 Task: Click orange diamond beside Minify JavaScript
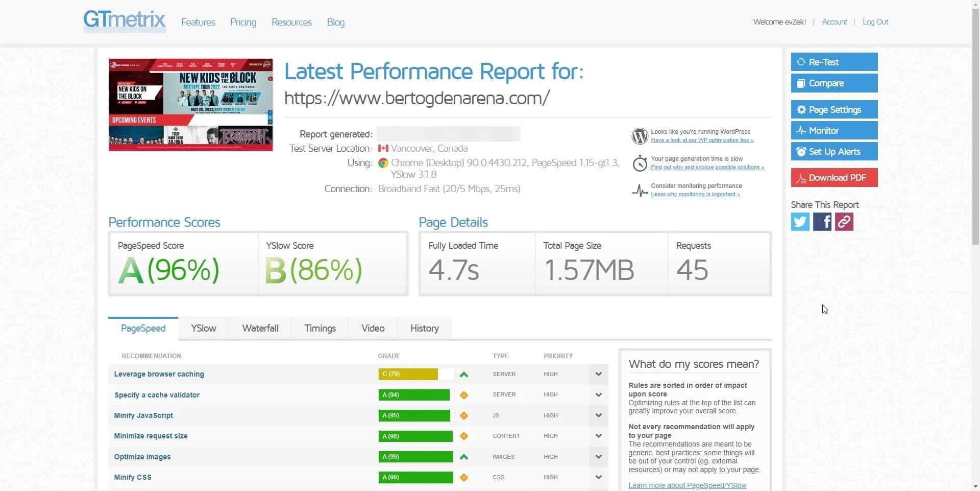463,416
